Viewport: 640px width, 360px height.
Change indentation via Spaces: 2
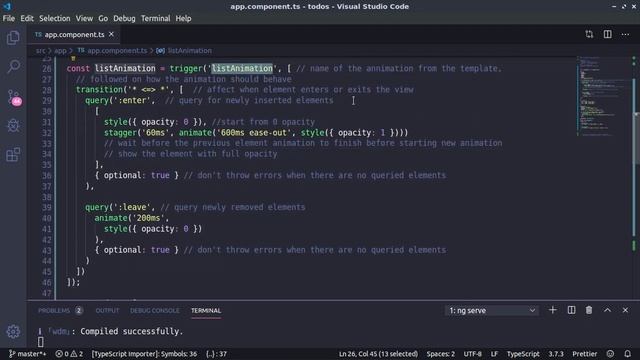[x=440, y=354]
